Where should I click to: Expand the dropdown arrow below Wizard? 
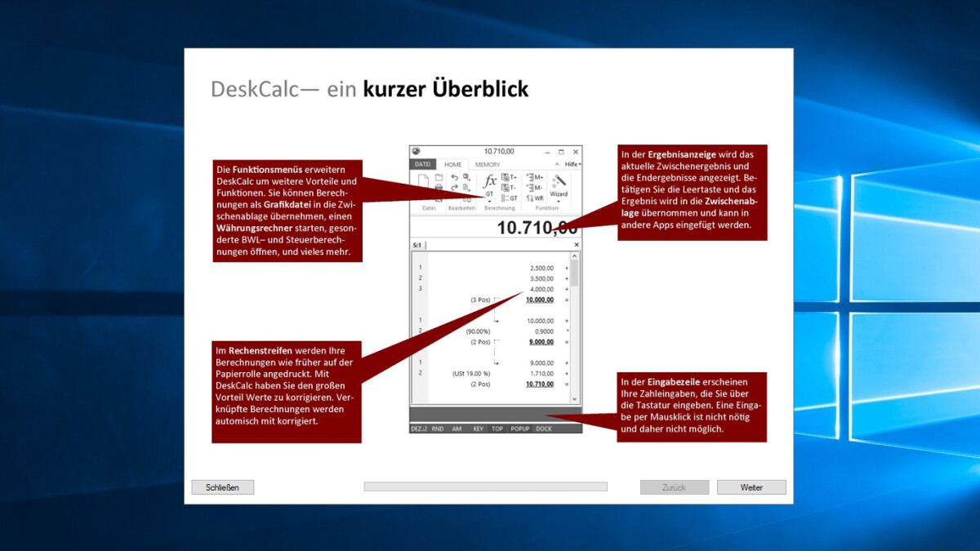[559, 202]
